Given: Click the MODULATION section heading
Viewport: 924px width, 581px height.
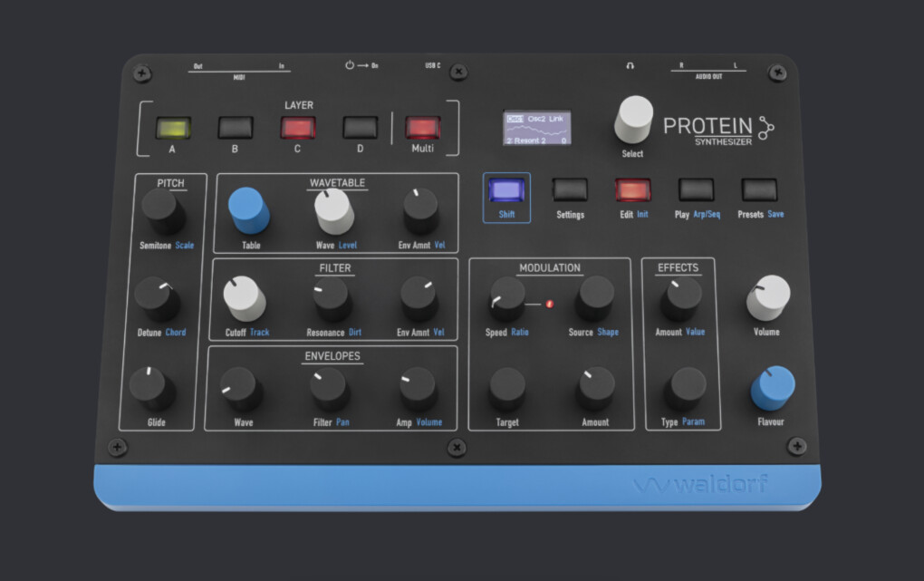Looking at the screenshot, I should [550, 267].
